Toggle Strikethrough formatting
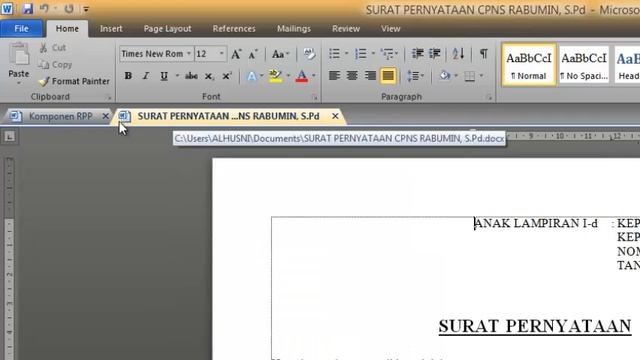The width and height of the screenshot is (640, 360). tap(191, 76)
